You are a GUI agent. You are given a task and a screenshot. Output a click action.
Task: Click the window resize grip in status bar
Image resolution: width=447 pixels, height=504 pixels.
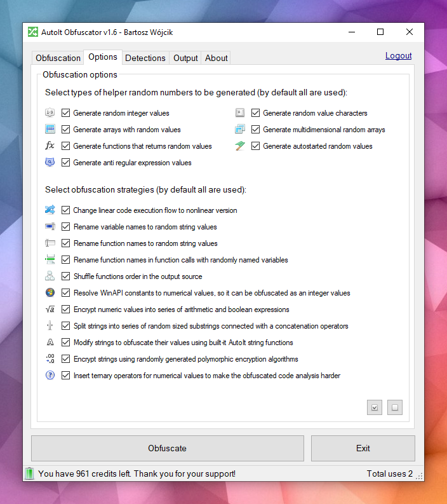pos(419,477)
